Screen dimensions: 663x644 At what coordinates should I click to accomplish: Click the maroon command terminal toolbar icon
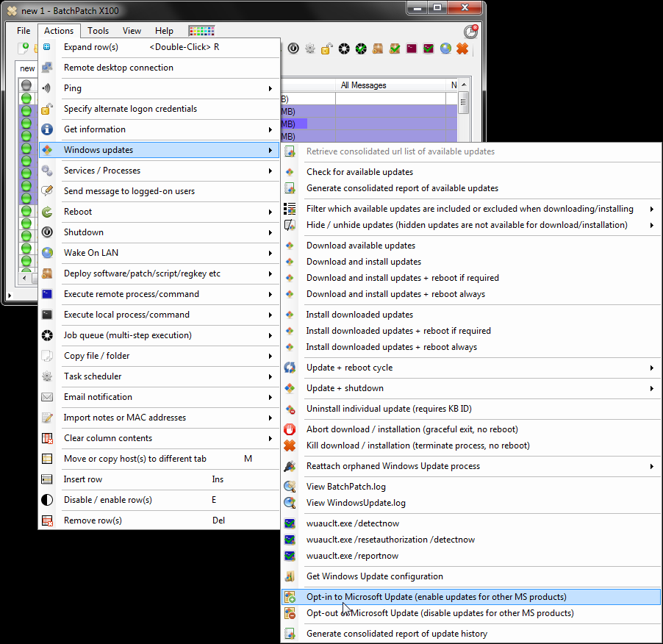(x=412, y=49)
